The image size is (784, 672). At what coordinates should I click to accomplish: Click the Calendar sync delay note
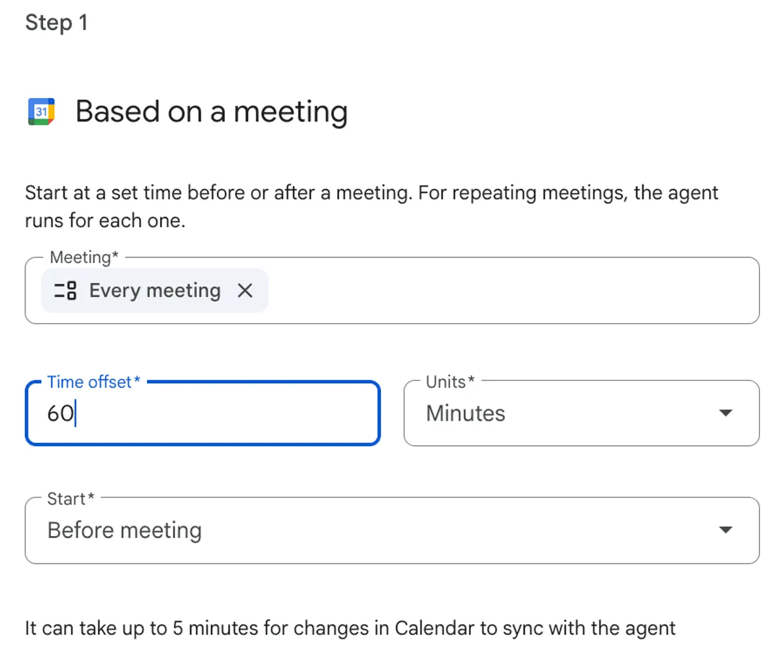pos(350,628)
